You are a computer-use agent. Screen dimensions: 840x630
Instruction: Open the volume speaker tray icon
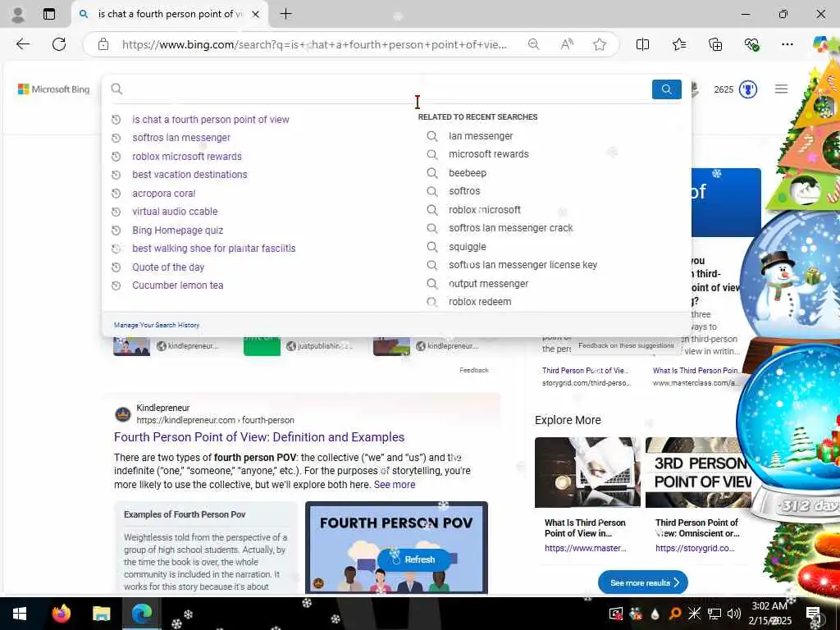coord(734,614)
